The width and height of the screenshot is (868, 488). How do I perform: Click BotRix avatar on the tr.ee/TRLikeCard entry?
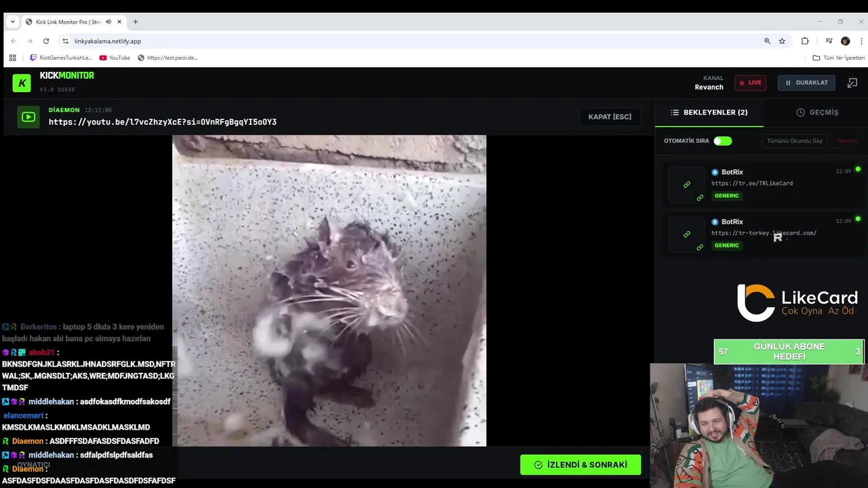click(x=715, y=172)
